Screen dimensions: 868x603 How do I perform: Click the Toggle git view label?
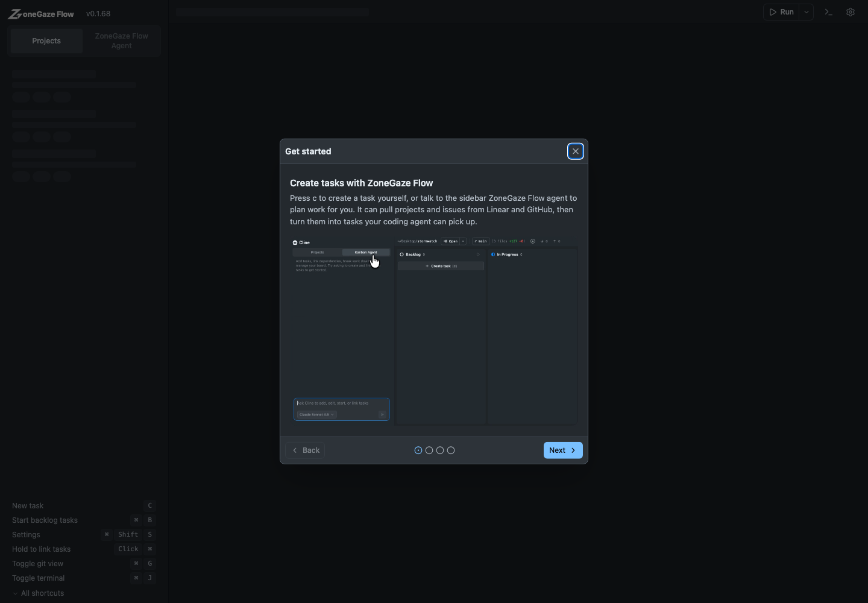pos(37,564)
